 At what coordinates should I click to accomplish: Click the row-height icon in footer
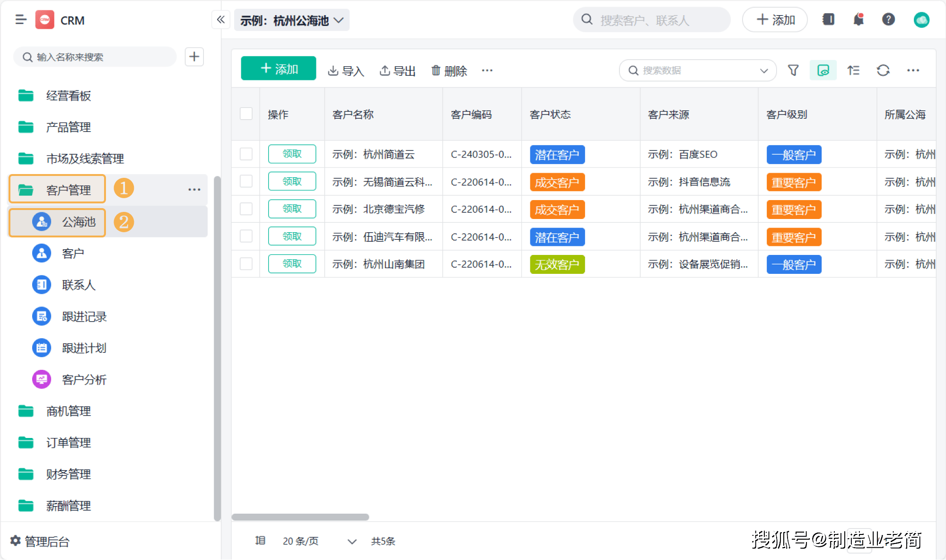(x=260, y=541)
